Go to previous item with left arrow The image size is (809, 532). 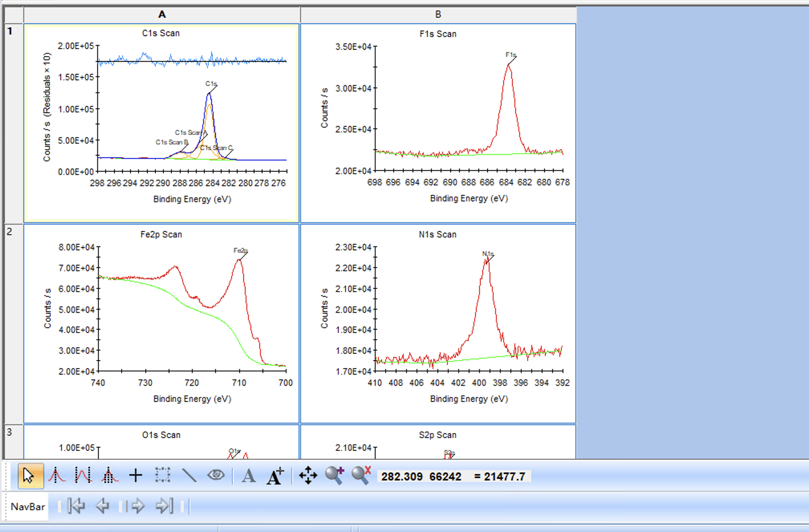click(x=103, y=506)
